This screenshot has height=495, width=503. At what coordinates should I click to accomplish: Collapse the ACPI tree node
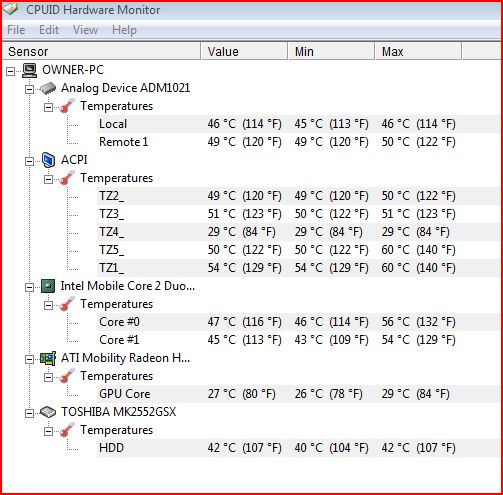coord(30,161)
